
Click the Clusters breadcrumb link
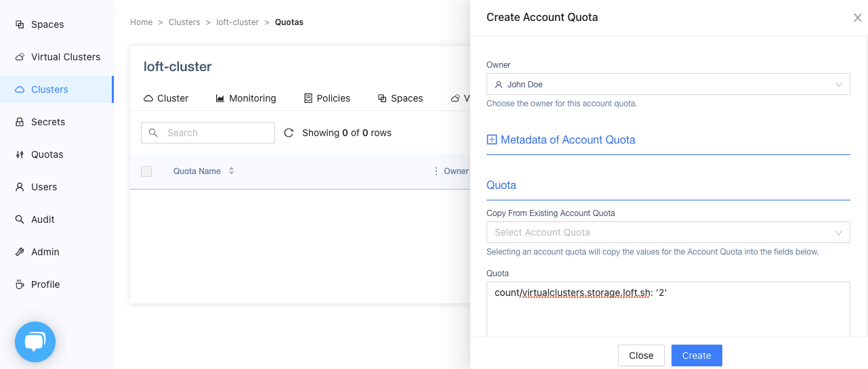184,22
